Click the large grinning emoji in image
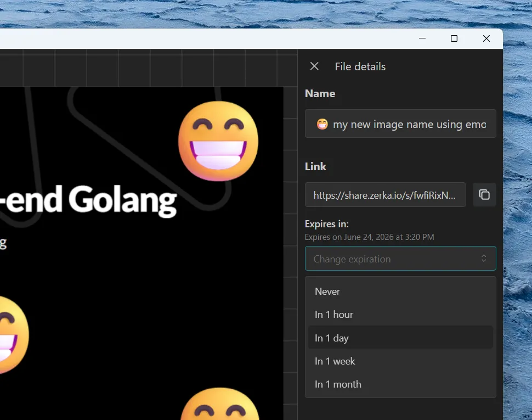This screenshot has width=532, height=420. pyautogui.click(x=218, y=141)
